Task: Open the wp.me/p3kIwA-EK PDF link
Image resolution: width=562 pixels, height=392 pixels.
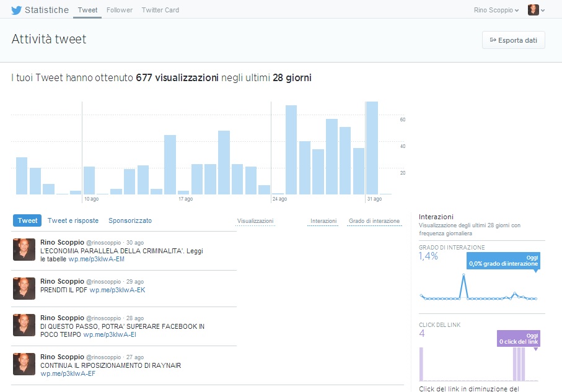Action: [117, 290]
